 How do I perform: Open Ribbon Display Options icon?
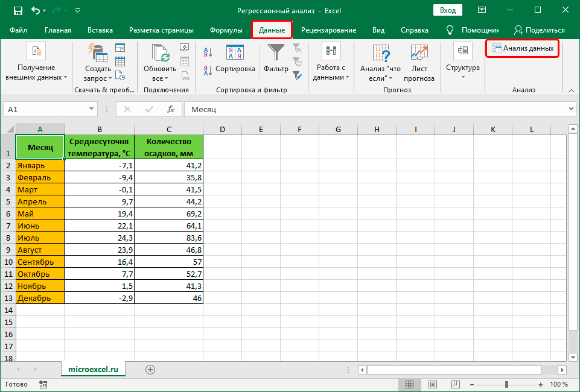tap(482, 10)
